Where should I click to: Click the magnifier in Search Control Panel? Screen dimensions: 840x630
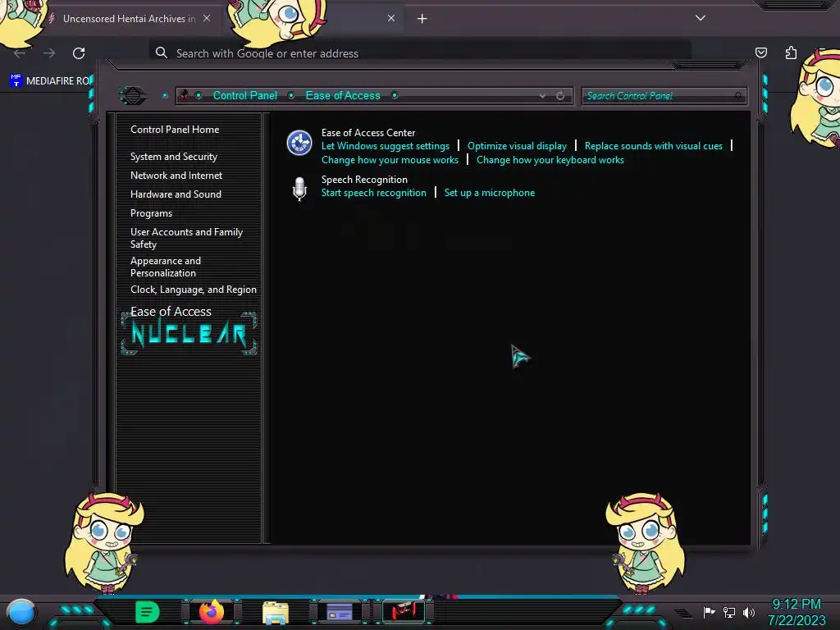[738, 96]
